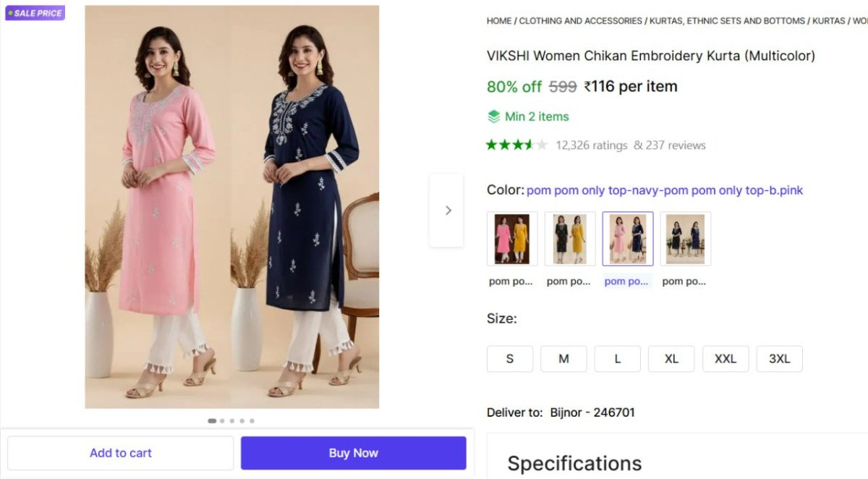
Task: Select size M
Action: 563,358
